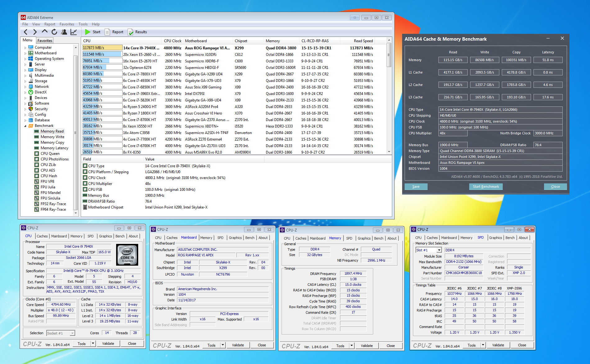This screenshot has width=590, height=364.
Task: Select CPU AES benchmark item
Action: pos(48,170)
